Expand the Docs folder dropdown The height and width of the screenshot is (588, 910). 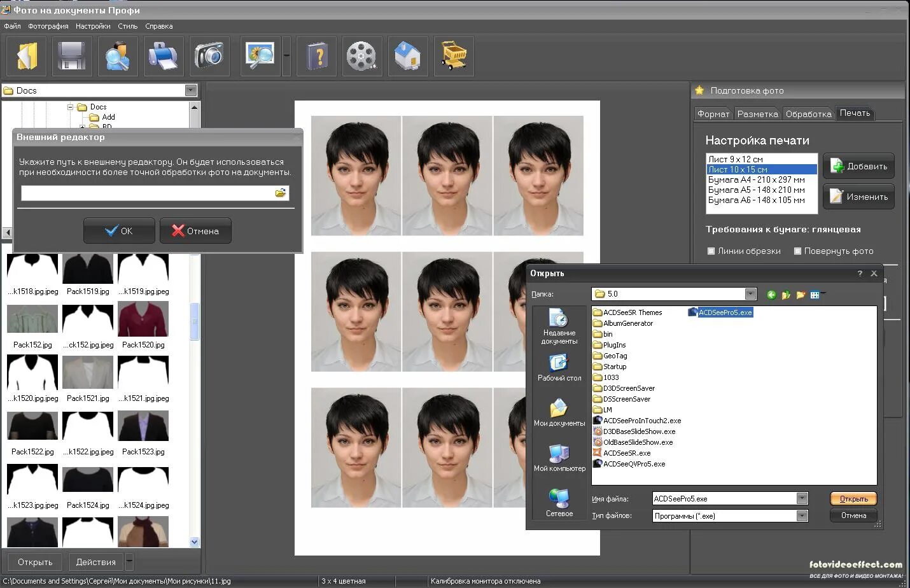click(x=191, y=90)
